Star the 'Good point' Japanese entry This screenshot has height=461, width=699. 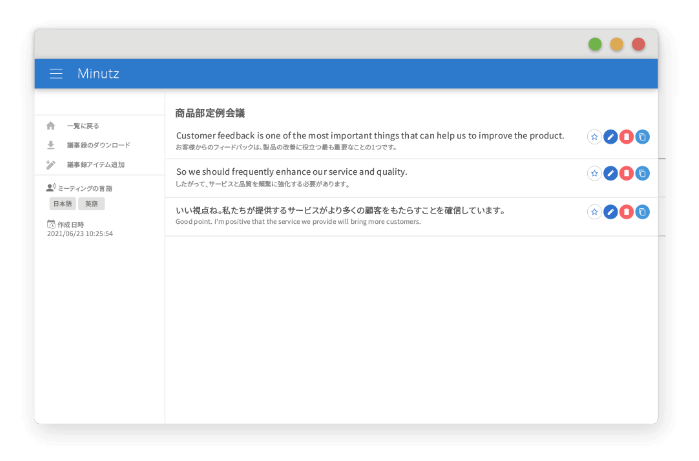[x=594, y=212]
